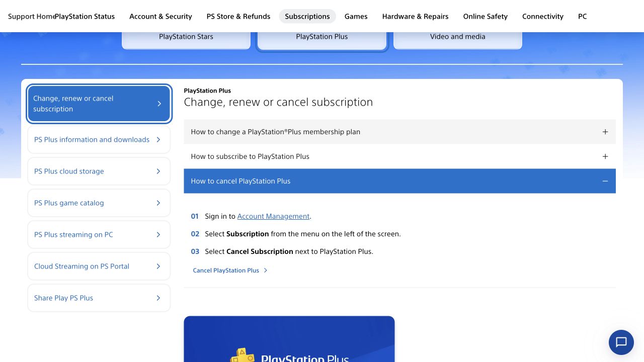Open PlayStation Status nav item
Screen dimensions: 644x362
(85, 16)
